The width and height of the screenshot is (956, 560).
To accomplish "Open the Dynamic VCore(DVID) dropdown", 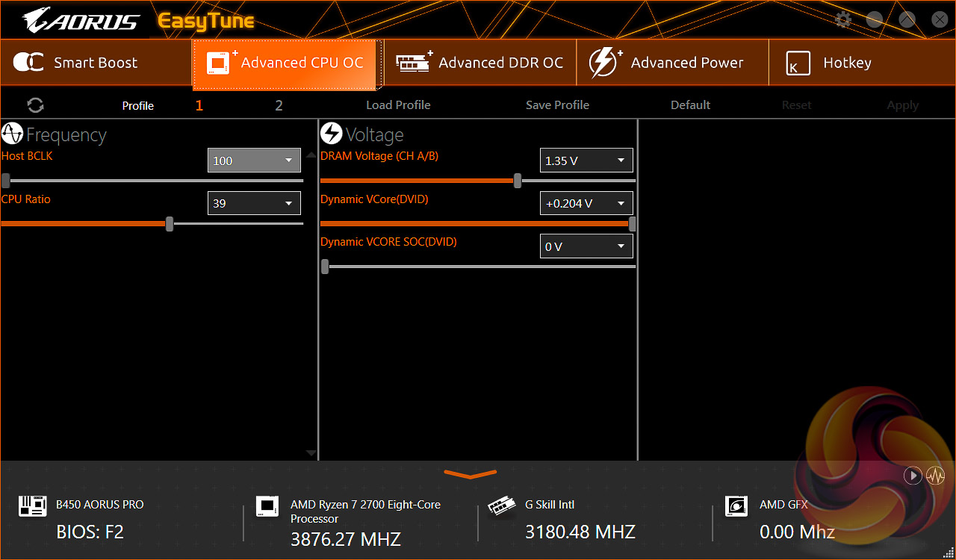I will 586,203.
